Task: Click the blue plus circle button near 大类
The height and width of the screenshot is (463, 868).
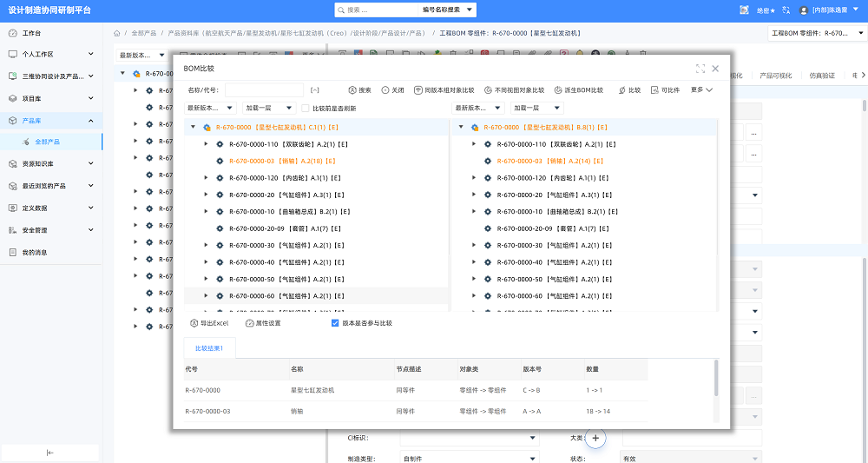Action: pos(595,438)
